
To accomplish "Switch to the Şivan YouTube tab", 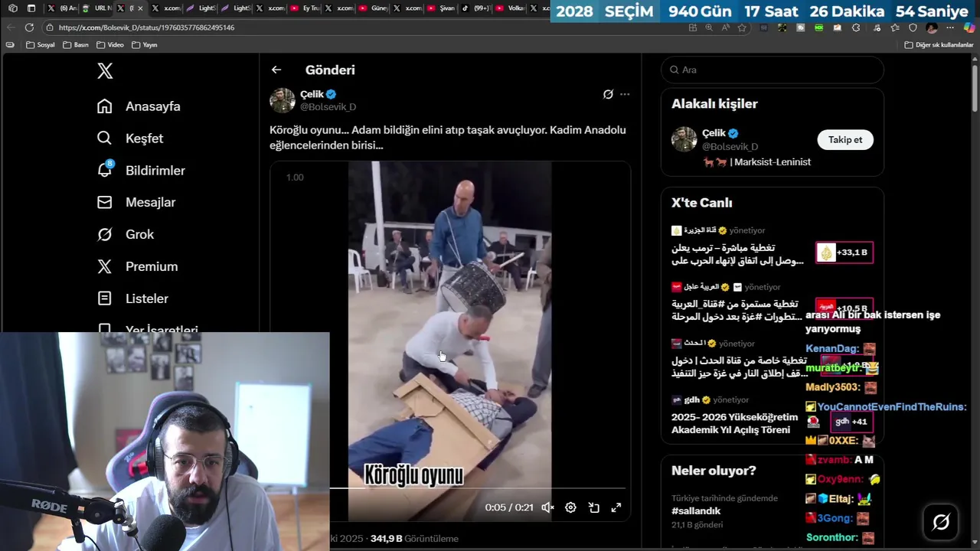I will 441,8.
